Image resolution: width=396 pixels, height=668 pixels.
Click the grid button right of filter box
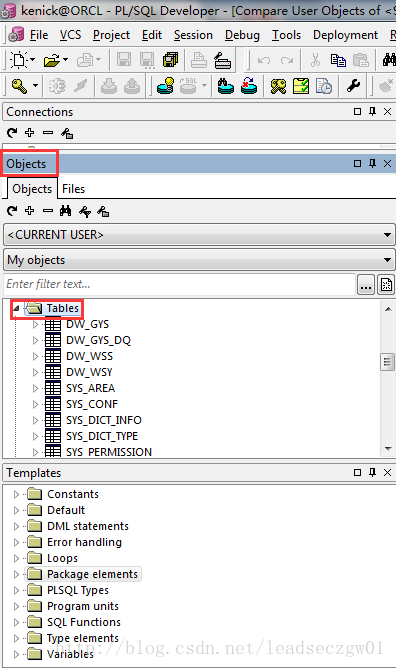click(x=386, y=285)
